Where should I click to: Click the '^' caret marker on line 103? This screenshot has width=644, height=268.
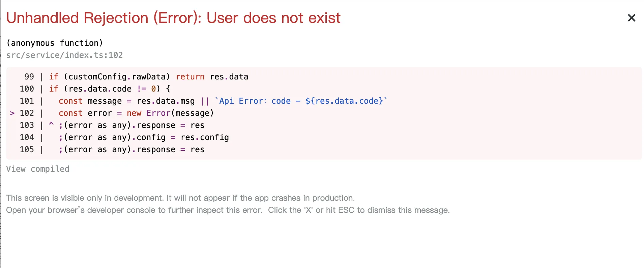coord(51,124)
